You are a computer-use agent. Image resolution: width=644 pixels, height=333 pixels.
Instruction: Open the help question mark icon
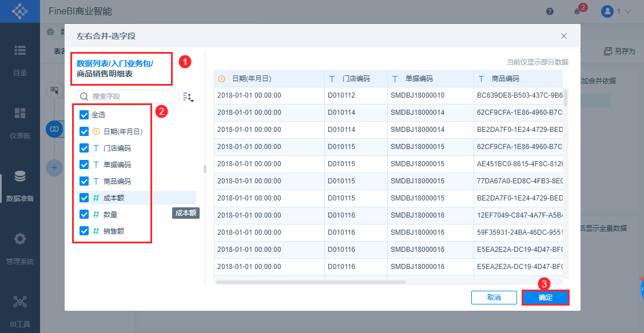(x=550, y=11)
